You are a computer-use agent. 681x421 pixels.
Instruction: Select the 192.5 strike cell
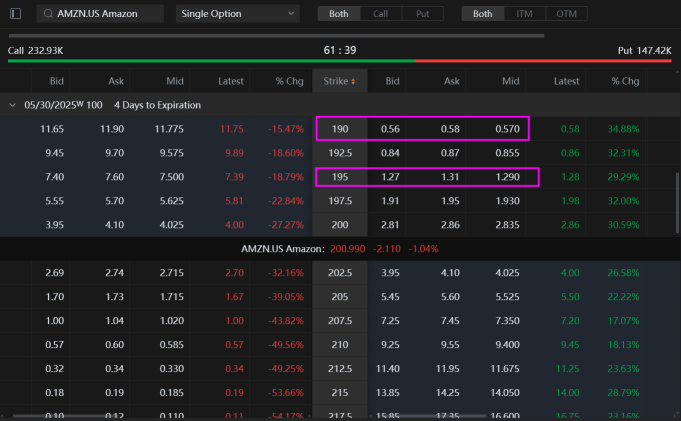click(x=340, y=153)
